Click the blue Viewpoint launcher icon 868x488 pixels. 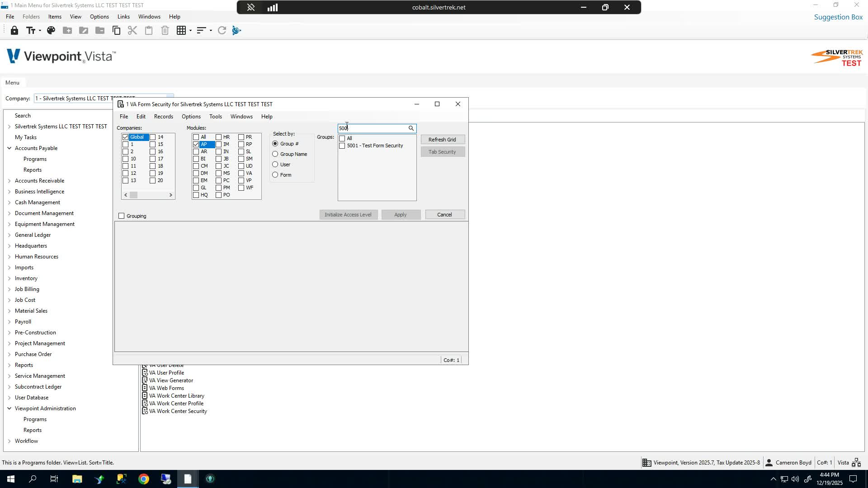point(237,30)
